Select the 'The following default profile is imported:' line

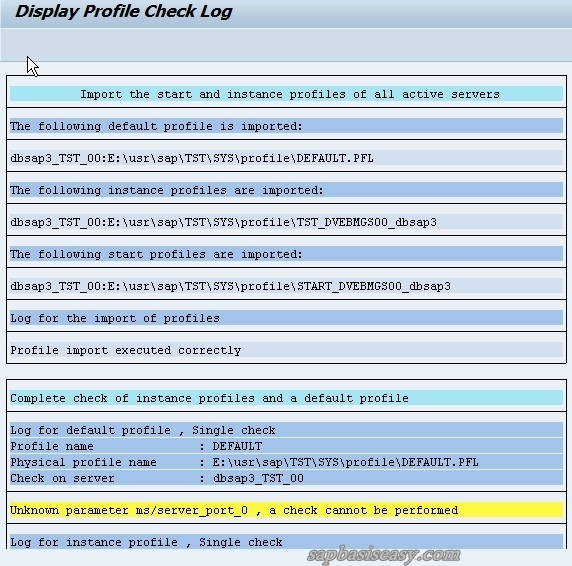click(286, 126)
